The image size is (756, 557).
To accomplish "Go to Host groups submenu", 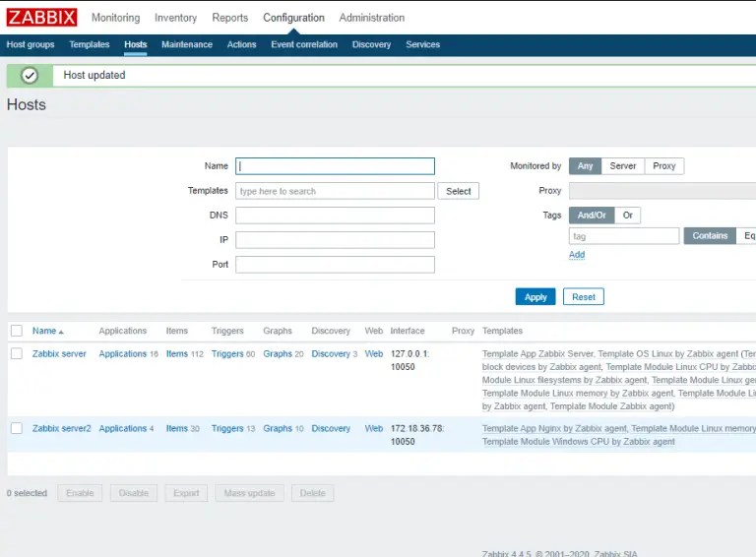I will (x=31, y=44).
